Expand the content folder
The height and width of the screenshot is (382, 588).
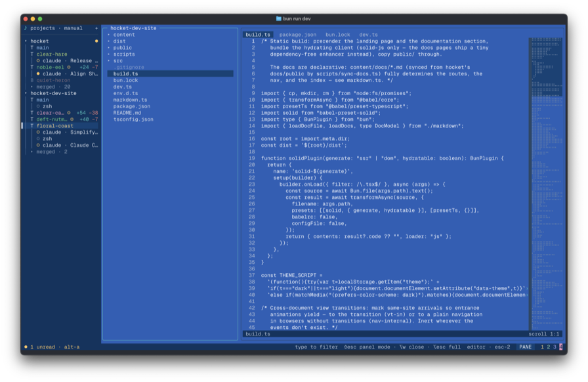(109, 35)
